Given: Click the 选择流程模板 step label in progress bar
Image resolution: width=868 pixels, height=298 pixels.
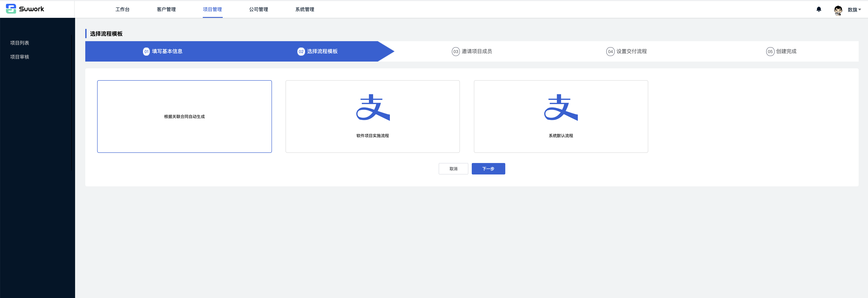Looking at the screenshot, I should click(322, 51).
